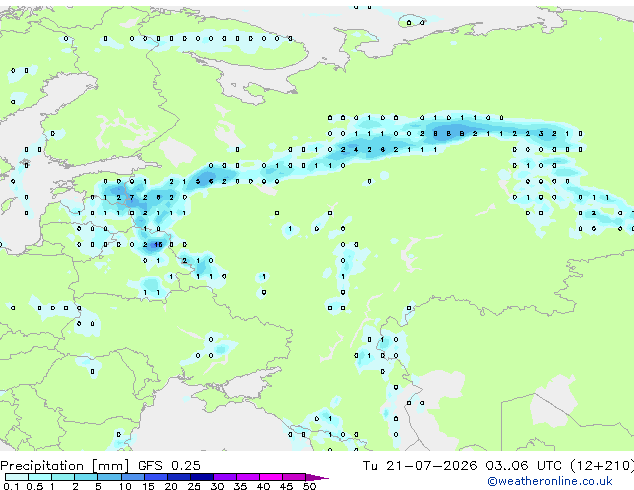Click the legend arrow tip above 50
This screenshot has height=490, width=634.
pos(317,477)
